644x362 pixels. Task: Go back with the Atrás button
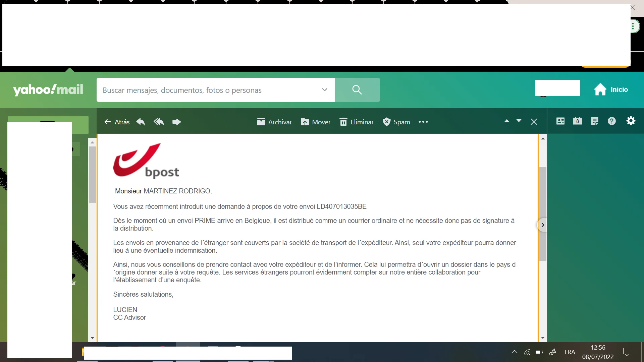click(x=117, y=122)
